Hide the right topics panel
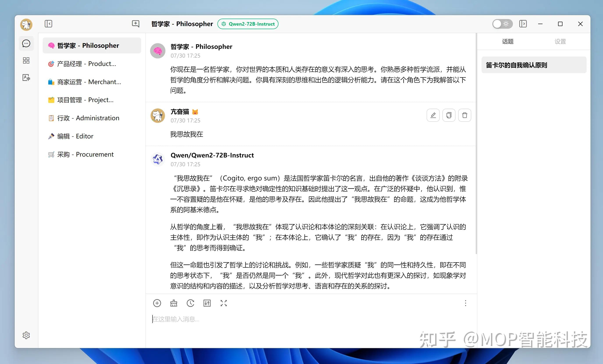The image size is (603, 364). pyautogui.click(x=523, y=24)
